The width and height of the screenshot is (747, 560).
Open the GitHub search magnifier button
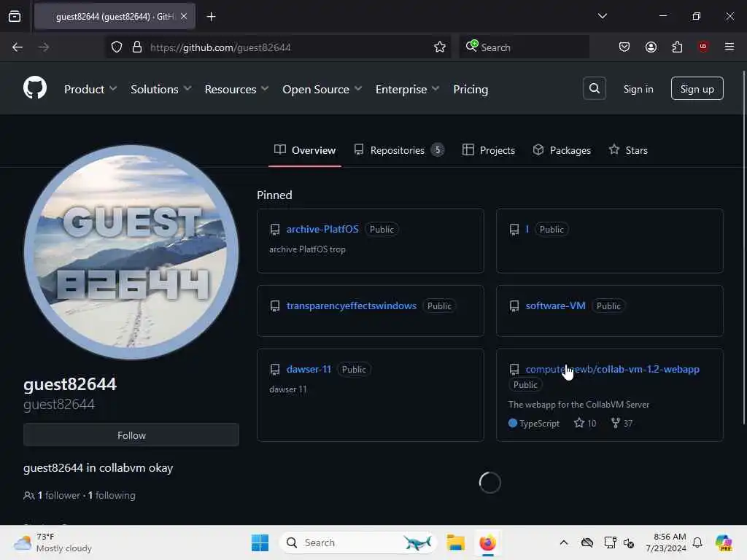pyautogui.click(x=594, y=88)
